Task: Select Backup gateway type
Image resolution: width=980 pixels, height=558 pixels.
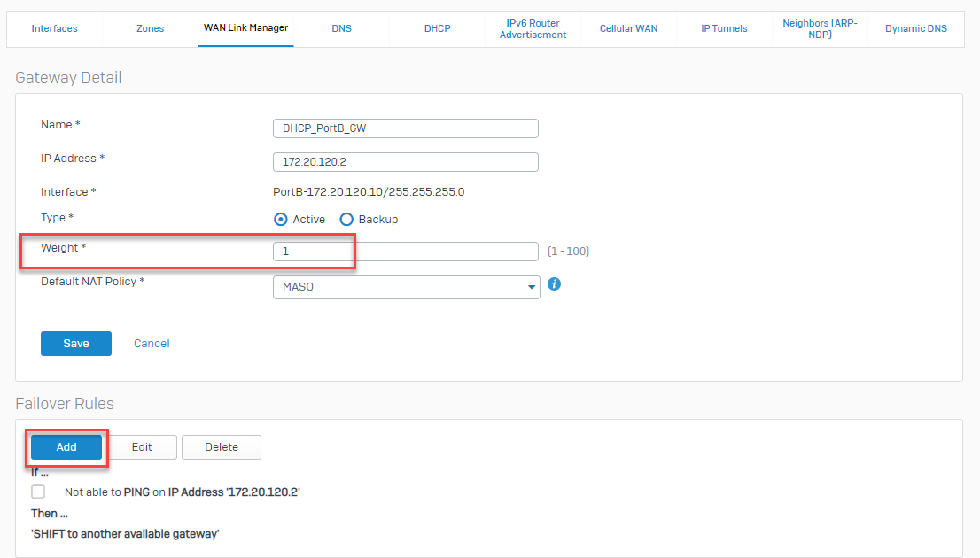Action: pos(346,219)
